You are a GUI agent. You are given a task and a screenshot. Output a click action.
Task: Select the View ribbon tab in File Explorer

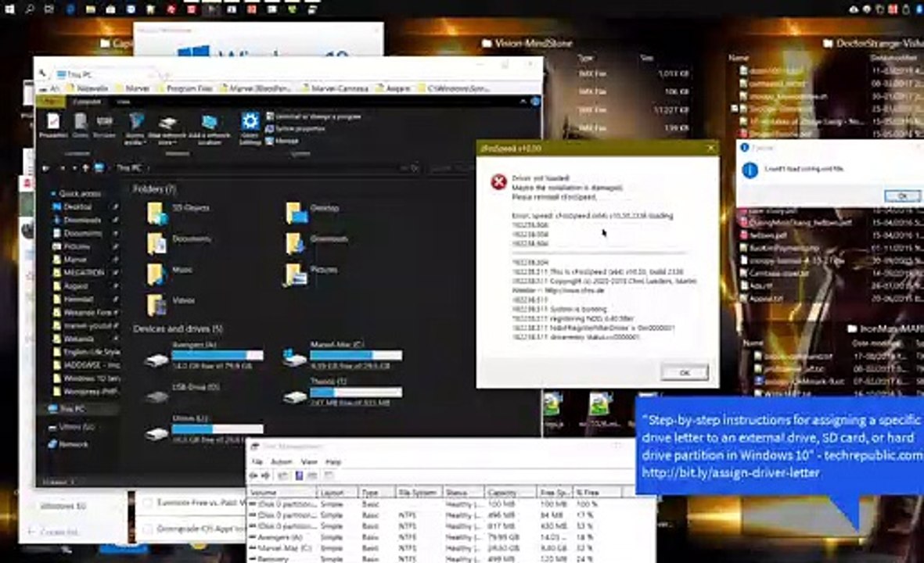123,102
